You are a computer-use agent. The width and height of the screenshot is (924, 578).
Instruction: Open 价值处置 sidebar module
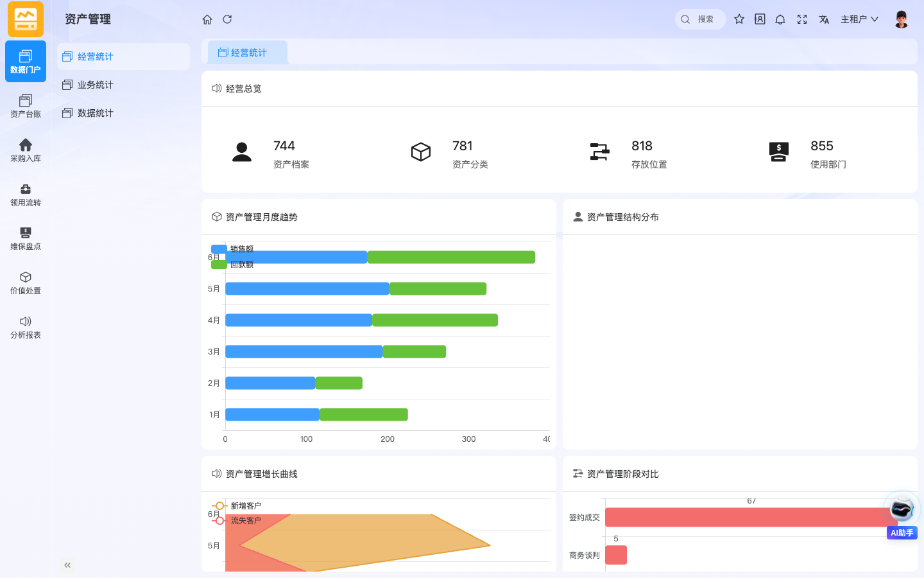pos(26,283)
